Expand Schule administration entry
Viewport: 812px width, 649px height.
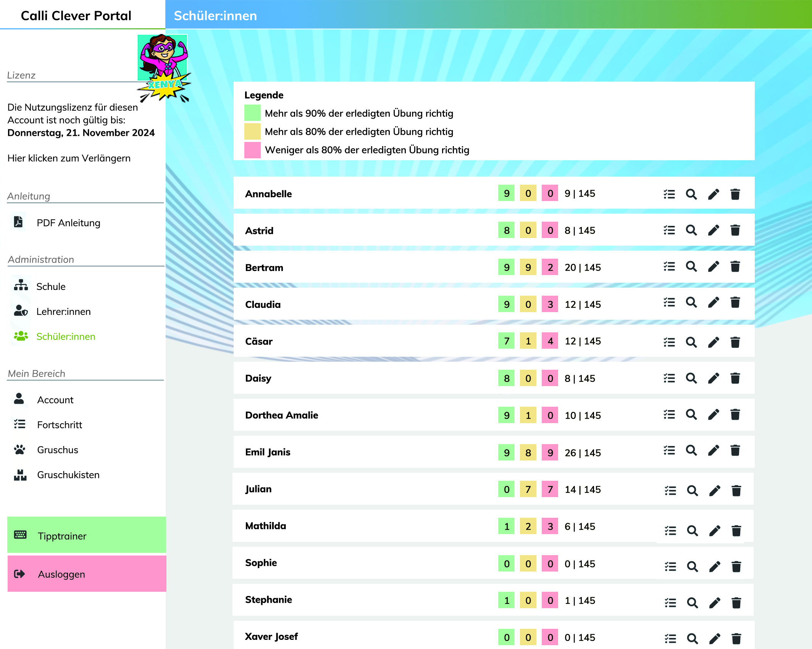coord(51,286)
